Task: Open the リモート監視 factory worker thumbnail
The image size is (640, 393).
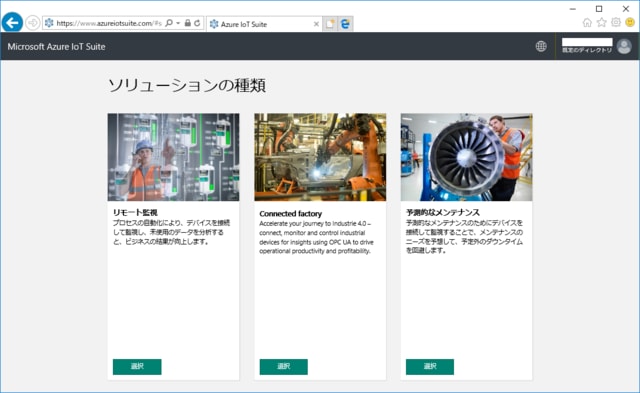Action: coord(173,157)
